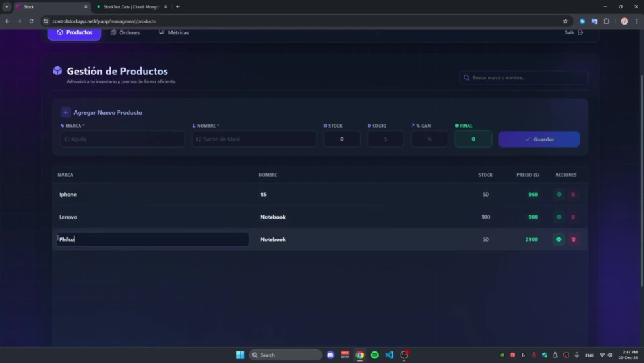Switch to the StockTest Data MongoDB browser tab

pyautogui.click(x=131, y=7)
